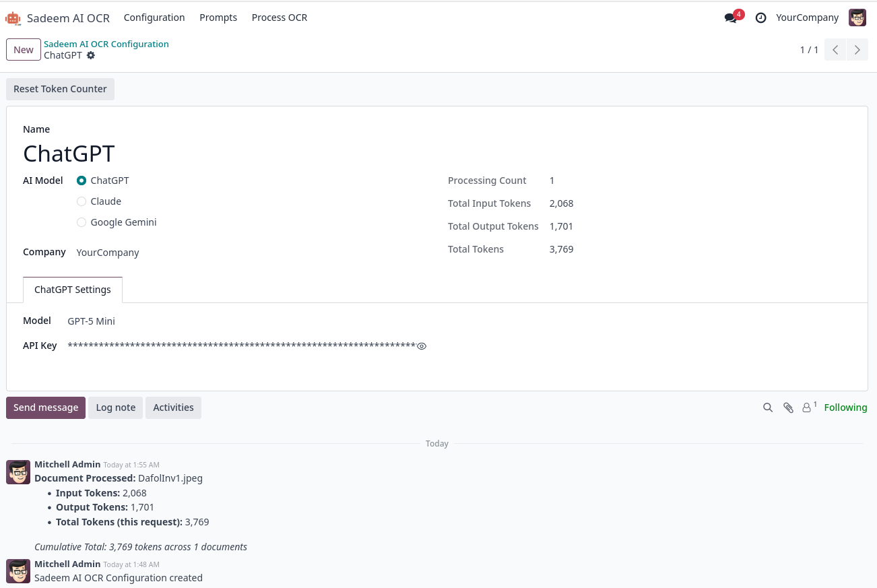The height and width of the screenshot is (588, 877).
Task: Open the Sadeem AI OCR app logo
Action: [13, 18]
